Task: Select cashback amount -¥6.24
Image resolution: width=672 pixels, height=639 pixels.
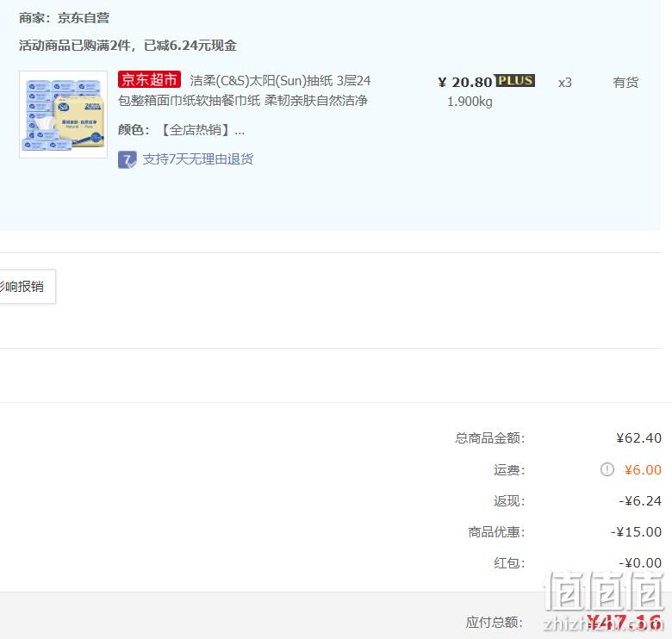Action: [640, 500]
